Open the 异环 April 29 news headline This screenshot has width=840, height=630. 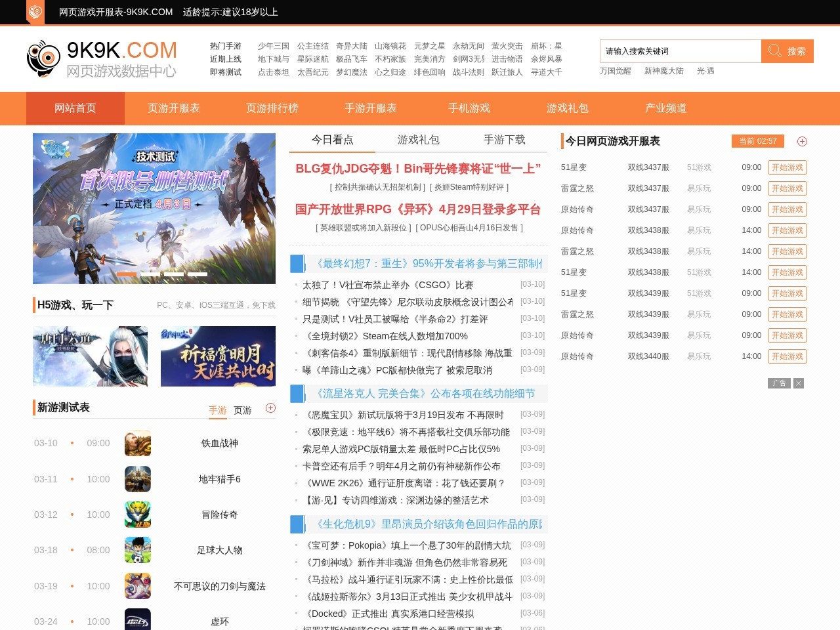(x=418, y=209)
